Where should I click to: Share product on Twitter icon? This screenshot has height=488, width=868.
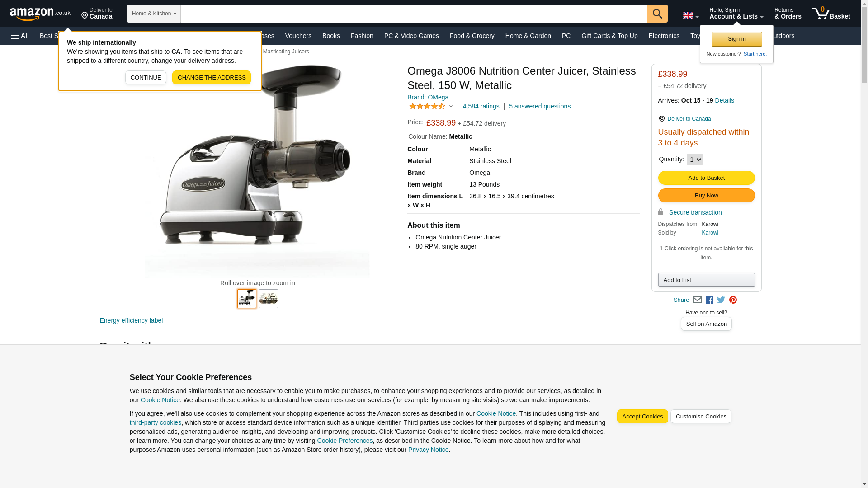pyautogui.click(x=721, y=300)
